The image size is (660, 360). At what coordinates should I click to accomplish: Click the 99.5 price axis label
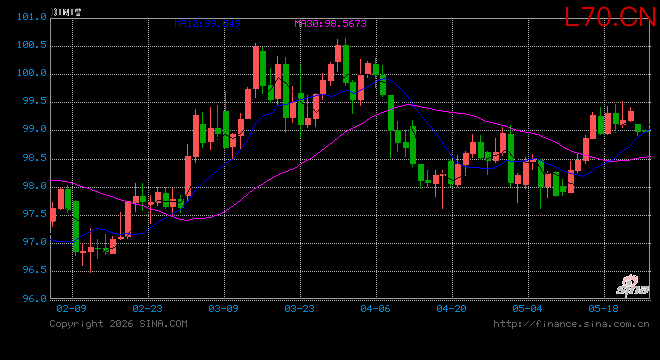[35, 101]
